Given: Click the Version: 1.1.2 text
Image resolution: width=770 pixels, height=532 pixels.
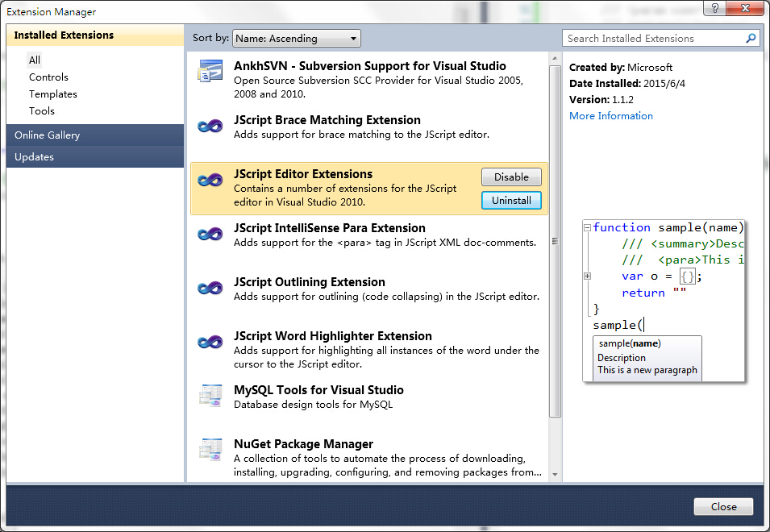Looking at the screenshot, I should (601, 100).
